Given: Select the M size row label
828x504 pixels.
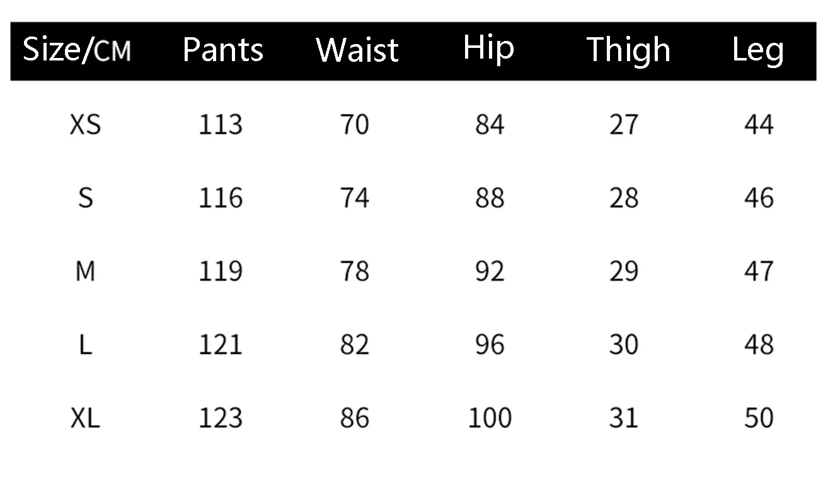Looking at the screenshot, I should (x=85, y=272).
